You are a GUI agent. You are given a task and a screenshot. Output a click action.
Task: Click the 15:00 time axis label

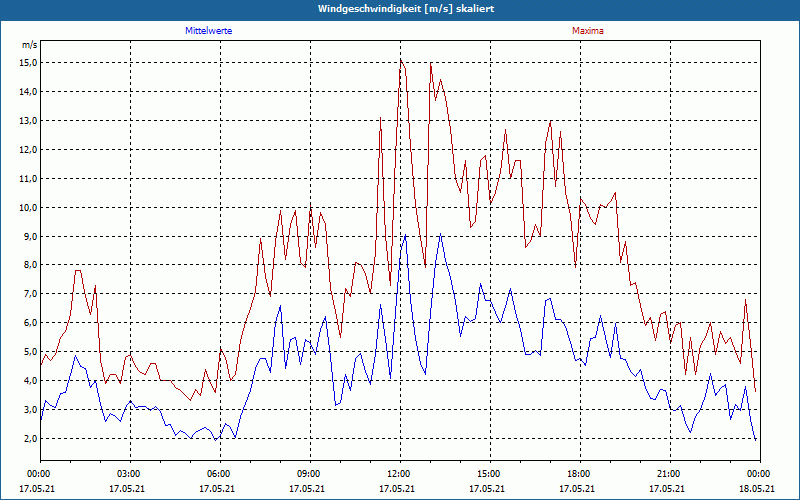click(490, 474)
